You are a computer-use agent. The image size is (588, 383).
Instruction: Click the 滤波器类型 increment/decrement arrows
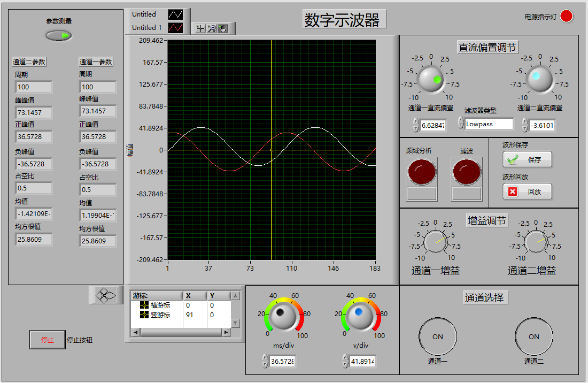(x=460, y=122)
